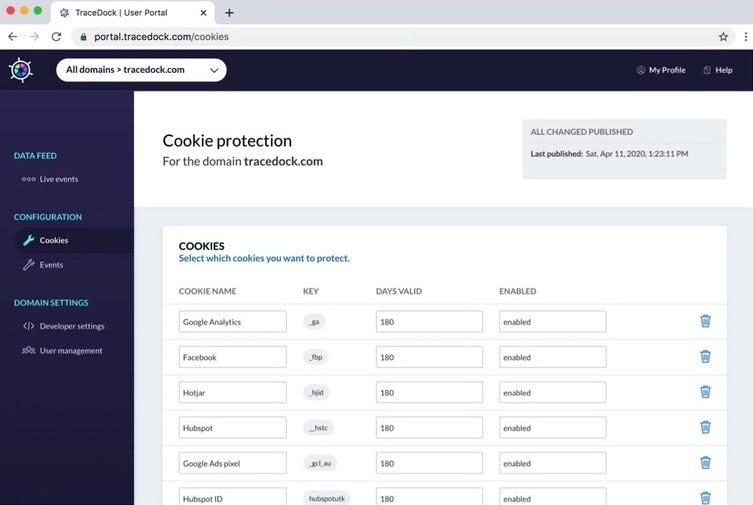Edit the Hubspot ID cookie name field
753x505 pixels.
[232, 496]
